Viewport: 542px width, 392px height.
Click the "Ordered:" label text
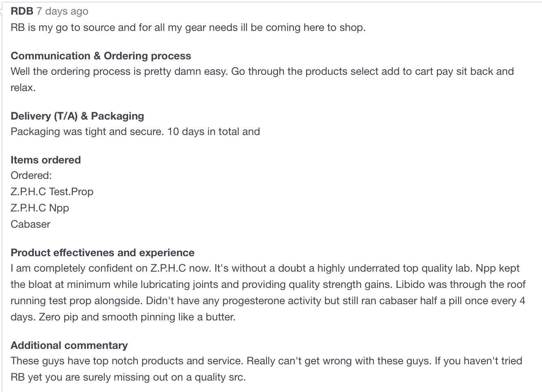click(31, 175)
